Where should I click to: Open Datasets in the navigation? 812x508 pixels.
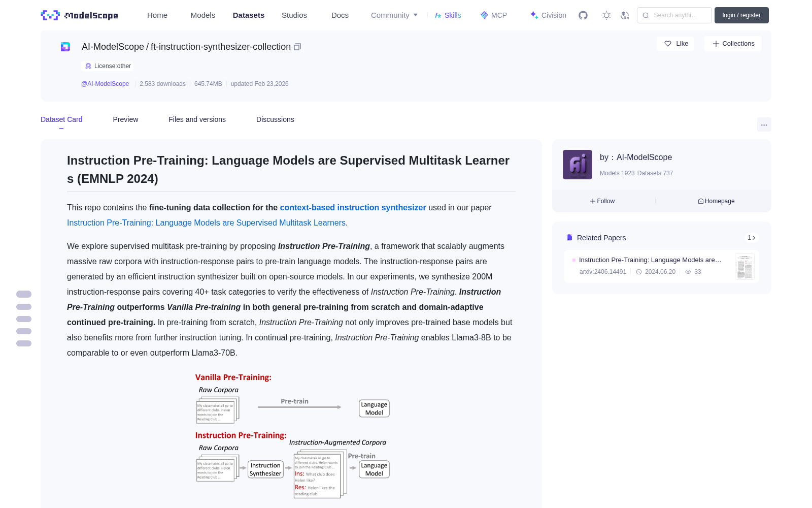(x=249, y=15)
